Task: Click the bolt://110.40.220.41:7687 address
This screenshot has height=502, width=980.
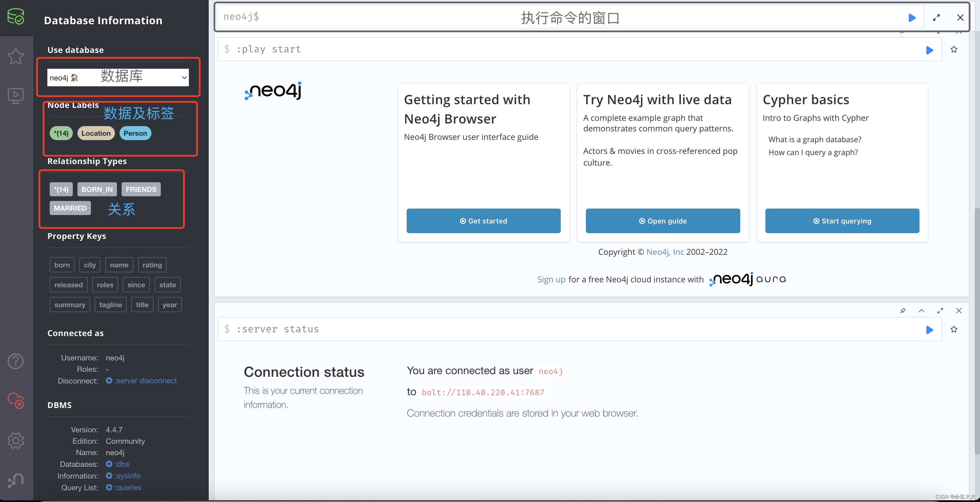Action: pos(483,392)
